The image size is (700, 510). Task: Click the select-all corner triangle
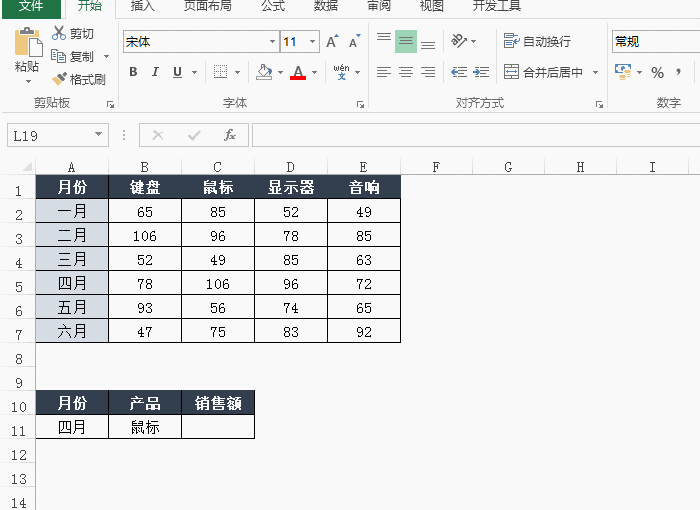click(27, 167)
